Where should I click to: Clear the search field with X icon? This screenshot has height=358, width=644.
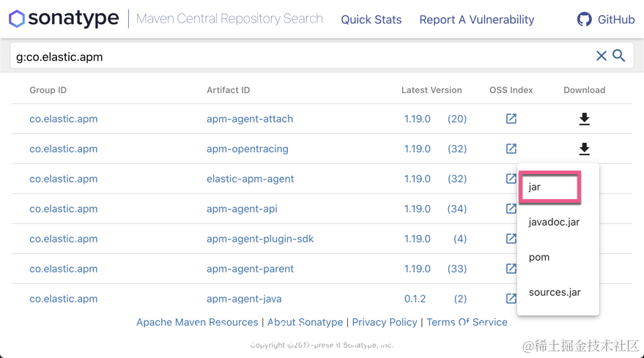(x=602, y=56)
